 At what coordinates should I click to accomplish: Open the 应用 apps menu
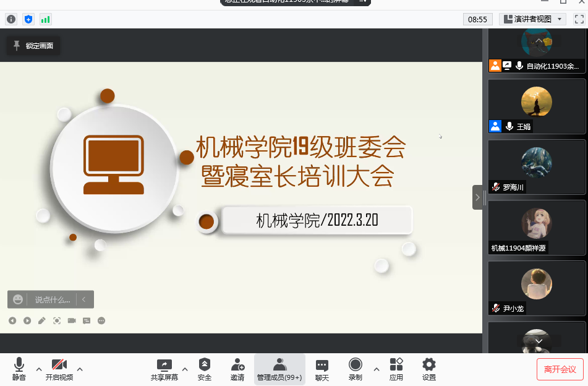tap(396, 369)
